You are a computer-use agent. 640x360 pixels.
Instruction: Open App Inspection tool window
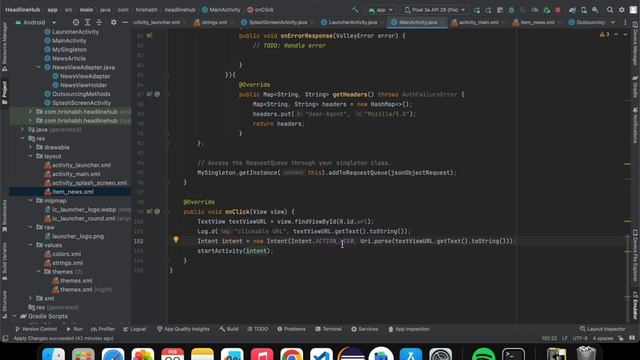point(408,329)
